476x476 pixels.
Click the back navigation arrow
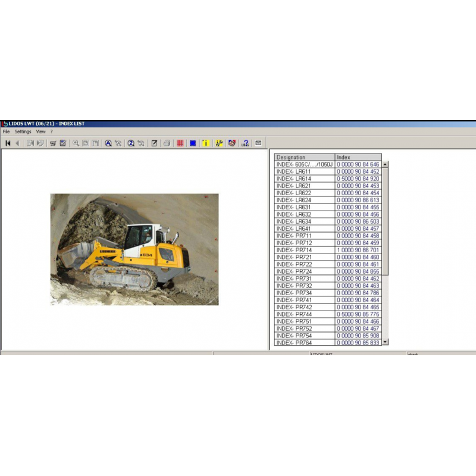click(x=16, y=142)
